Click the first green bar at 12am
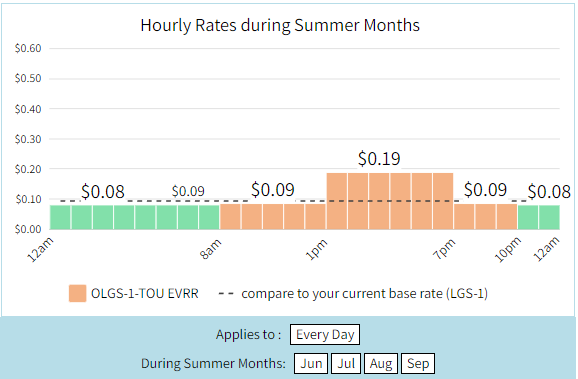 pos(60,217)
